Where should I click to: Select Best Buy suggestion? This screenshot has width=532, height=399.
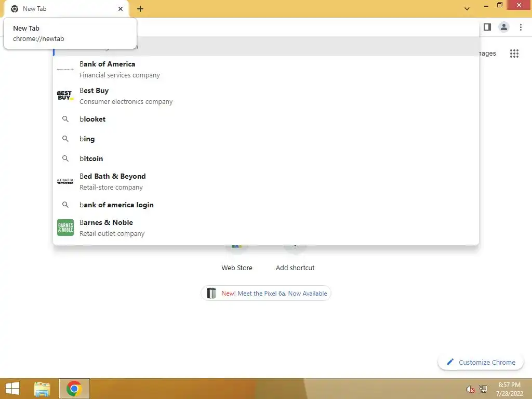coord(266,96)
